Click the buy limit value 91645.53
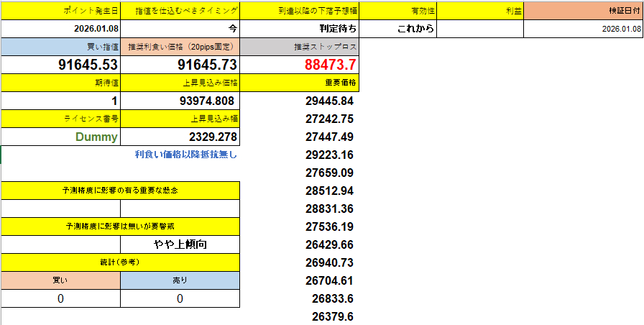Screen dimensions: 644x325 61,65
